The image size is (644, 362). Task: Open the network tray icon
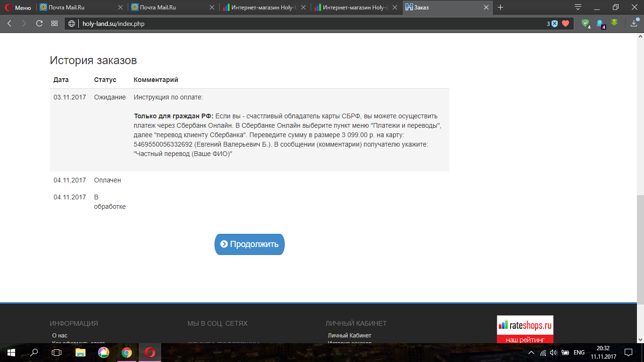coord(543,353)
